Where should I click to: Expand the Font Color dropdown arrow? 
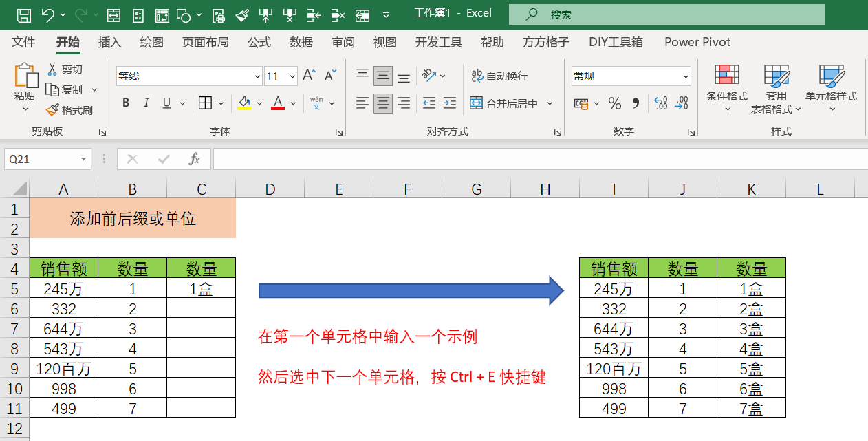tap(293, 103)
